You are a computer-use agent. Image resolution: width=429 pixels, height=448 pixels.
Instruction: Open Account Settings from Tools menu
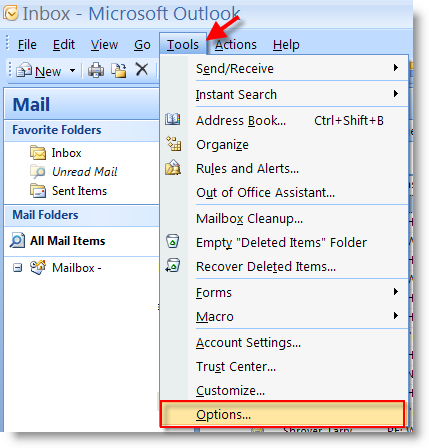[284, 342]
